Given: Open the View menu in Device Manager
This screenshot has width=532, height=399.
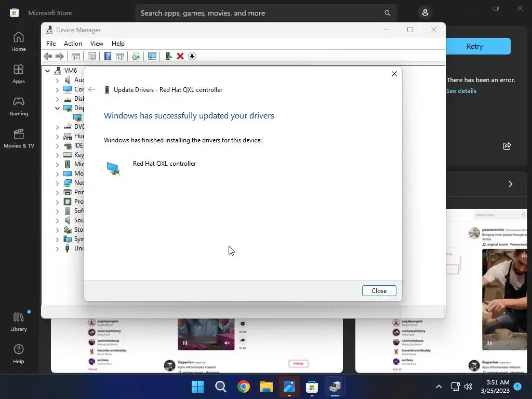Looking at the screenshot, I should click(97, 44).
